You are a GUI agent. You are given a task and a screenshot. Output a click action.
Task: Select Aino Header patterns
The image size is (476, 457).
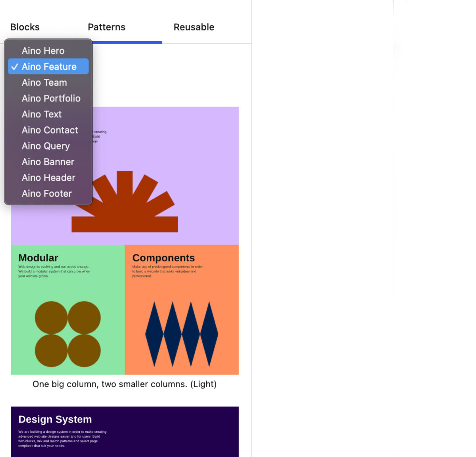point(48,178)
